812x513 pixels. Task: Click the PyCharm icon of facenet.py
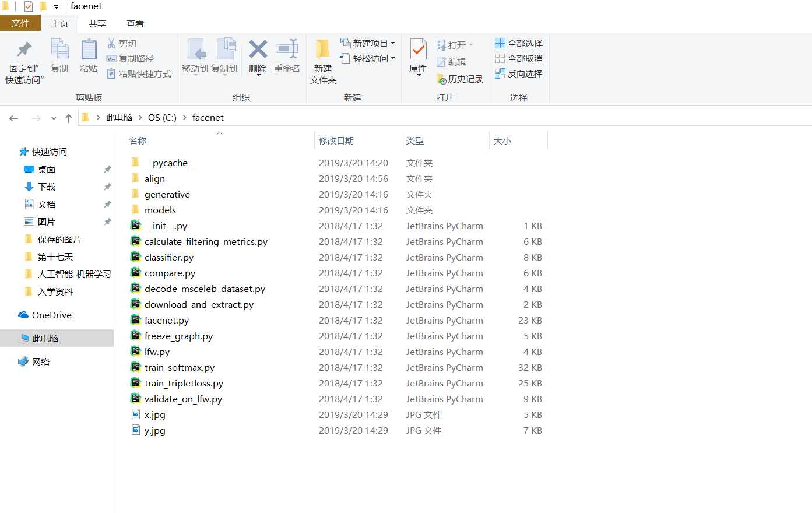point(135,320)
